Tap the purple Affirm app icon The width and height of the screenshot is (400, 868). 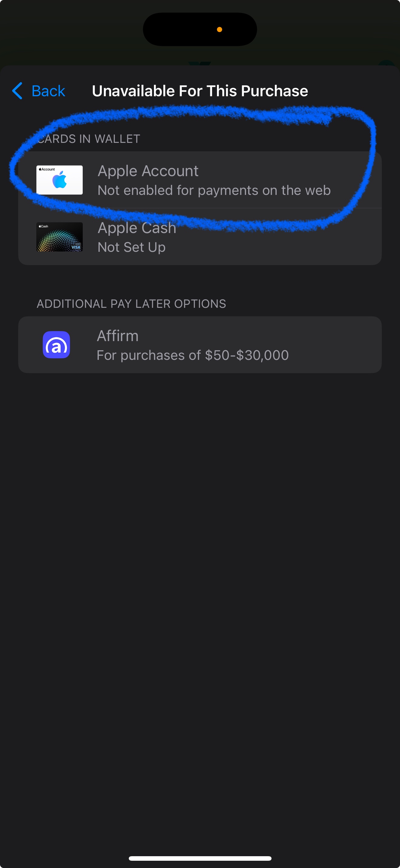click(x=56, y=345)
